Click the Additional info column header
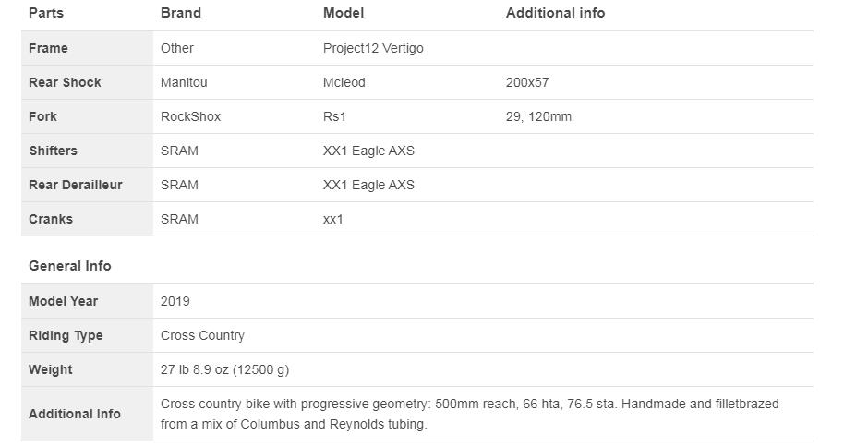The height and width of the screenshot is (447, 868). click(x=555, y=13)
